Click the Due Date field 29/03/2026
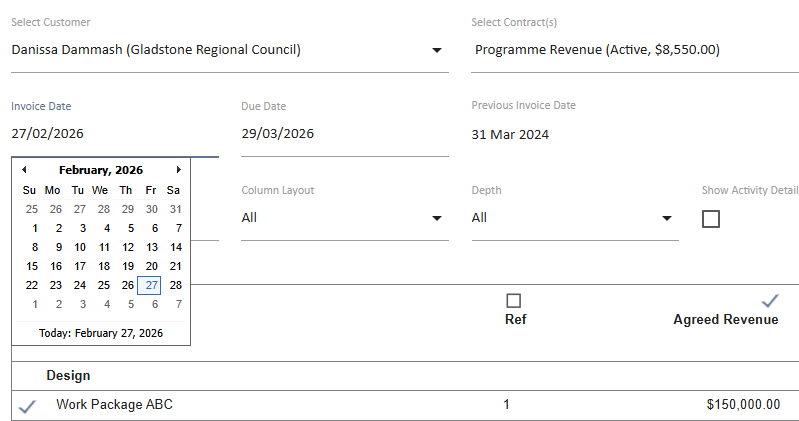 coord(330,134)
